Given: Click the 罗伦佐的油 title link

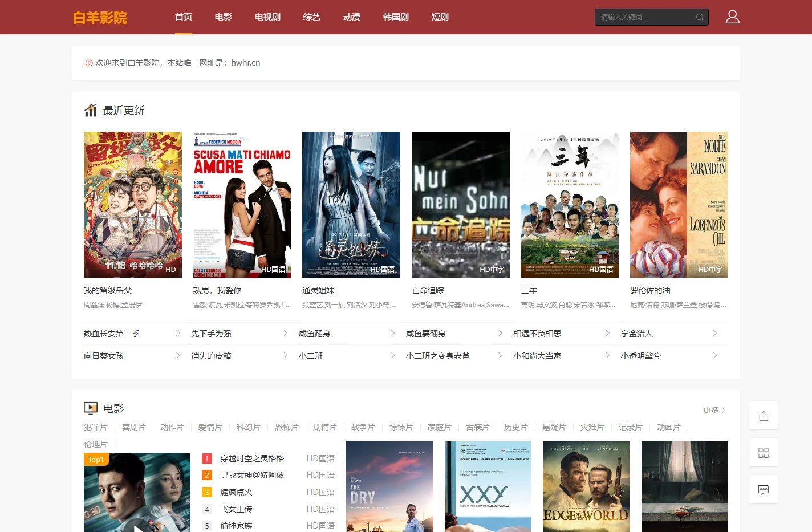Looking at the screenshot, I should click(x=650, y=290).
